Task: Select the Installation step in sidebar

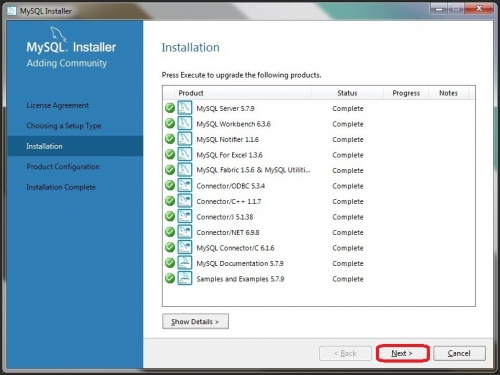Action: click(75, 146)
